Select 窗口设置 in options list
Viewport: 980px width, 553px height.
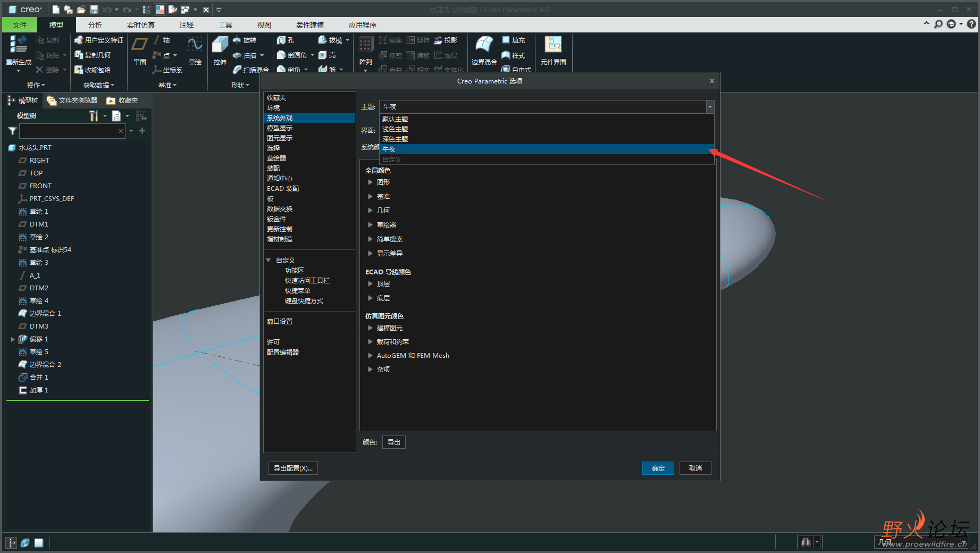[310, 322]
